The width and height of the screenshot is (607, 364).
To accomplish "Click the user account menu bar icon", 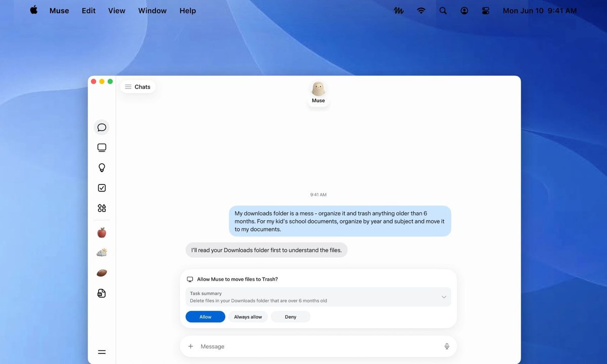I will pyautogui.click(x=464, y=11).
